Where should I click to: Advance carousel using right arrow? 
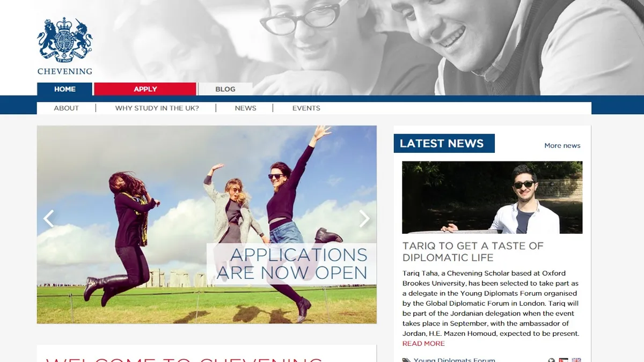(364, 218)
